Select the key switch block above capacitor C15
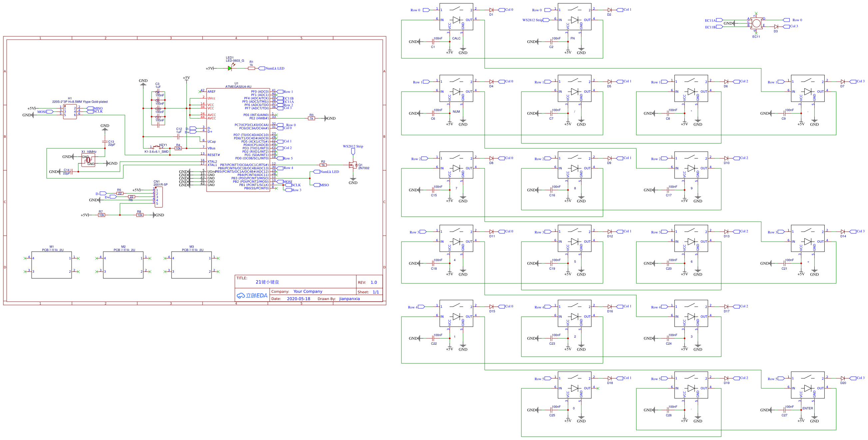 point(456,165)
